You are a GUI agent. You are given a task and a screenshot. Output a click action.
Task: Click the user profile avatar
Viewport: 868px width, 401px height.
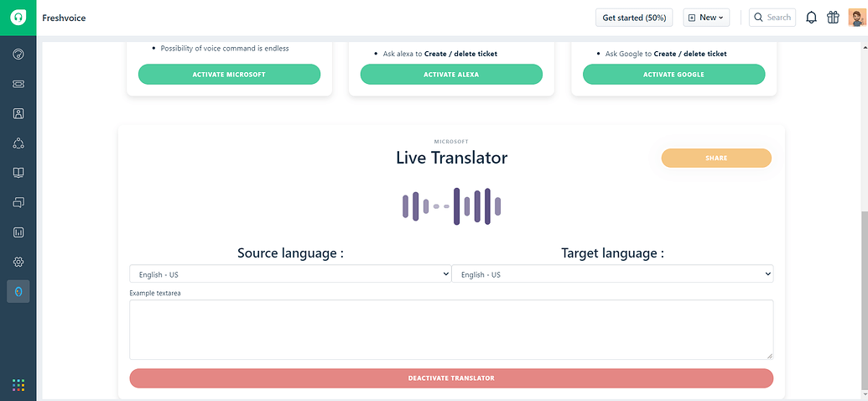click(x=856, y=18)
